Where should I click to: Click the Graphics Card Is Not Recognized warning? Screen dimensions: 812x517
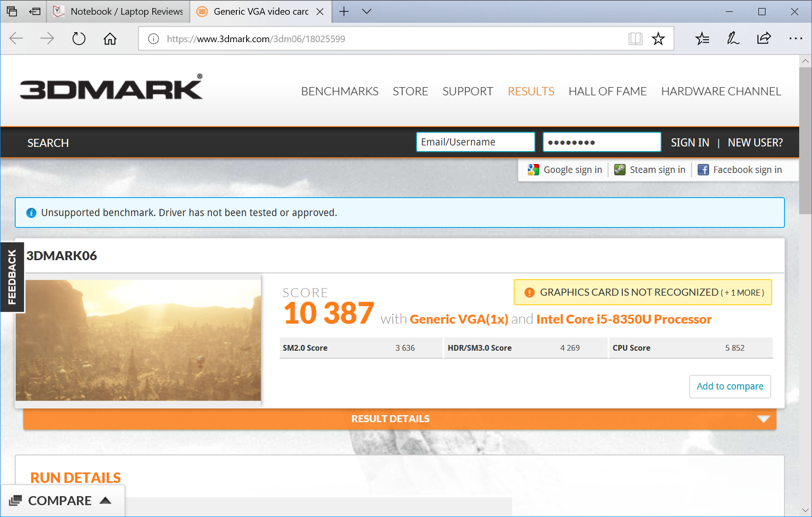tap(643, 292)
